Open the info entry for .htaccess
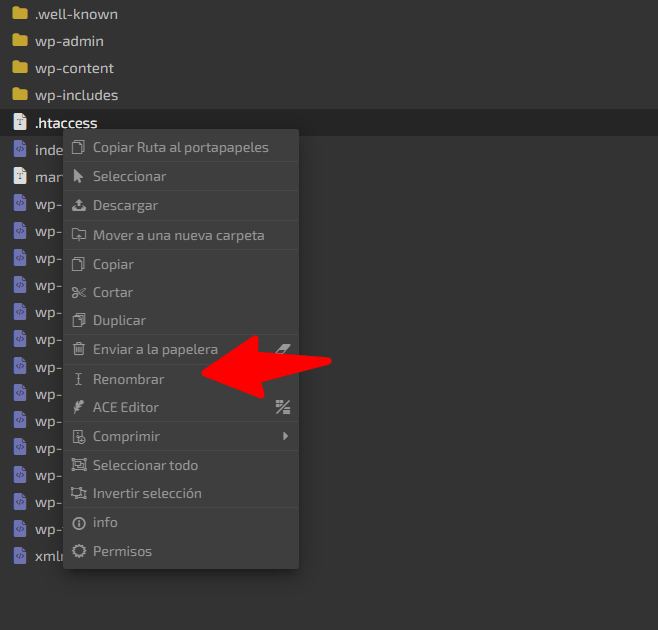The image size is (658, 630). (181, 523)
